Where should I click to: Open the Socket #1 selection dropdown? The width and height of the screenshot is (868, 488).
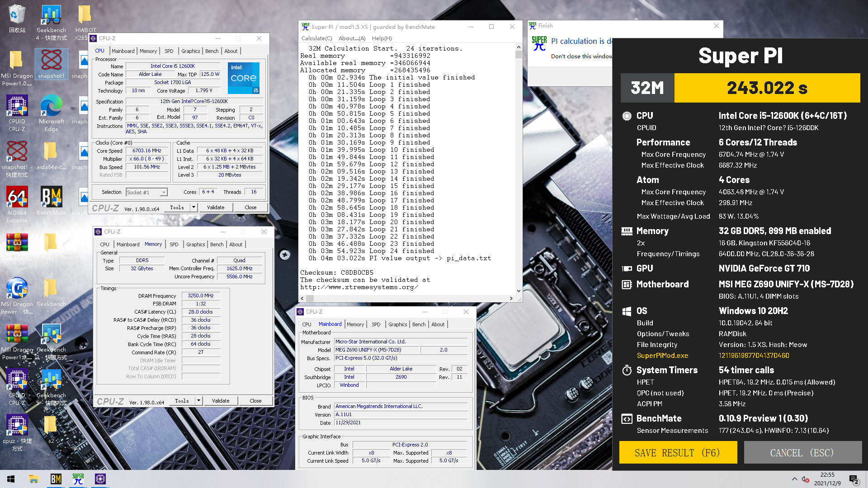tap(146, 192)
